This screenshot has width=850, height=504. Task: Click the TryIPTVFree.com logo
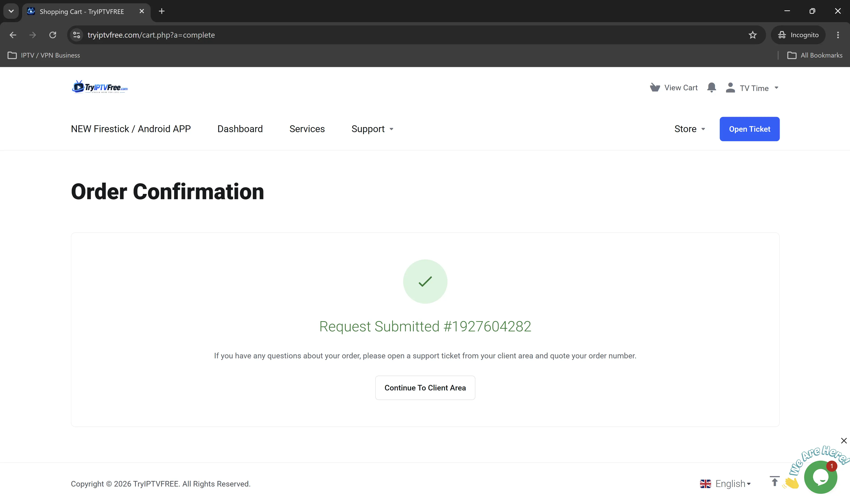click(100, 87)
